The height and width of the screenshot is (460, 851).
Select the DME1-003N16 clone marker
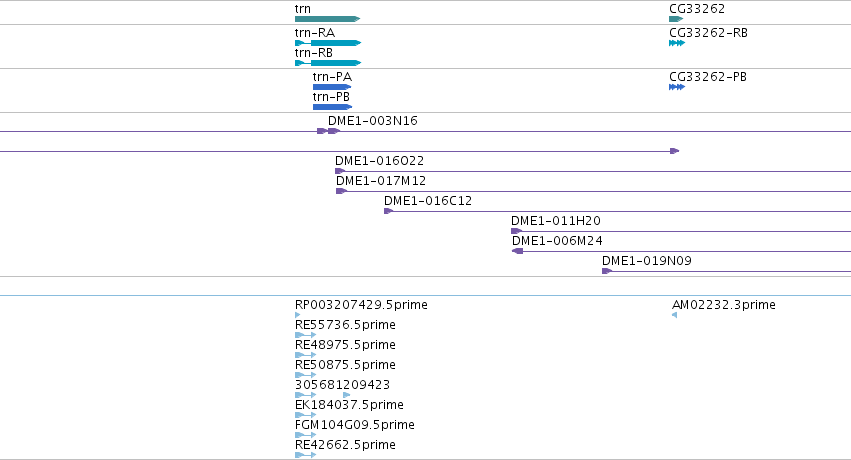[328, 131]
